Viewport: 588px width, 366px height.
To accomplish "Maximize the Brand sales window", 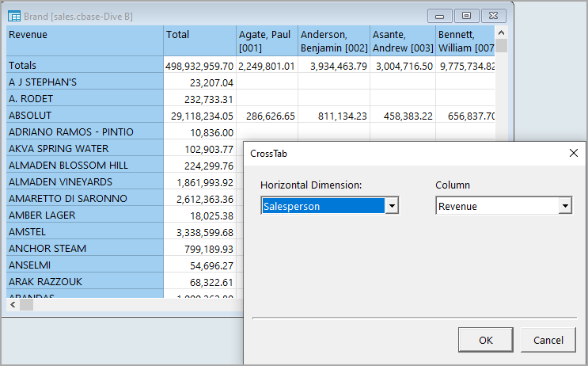I will pyautogui.click(x=466, y=16).
